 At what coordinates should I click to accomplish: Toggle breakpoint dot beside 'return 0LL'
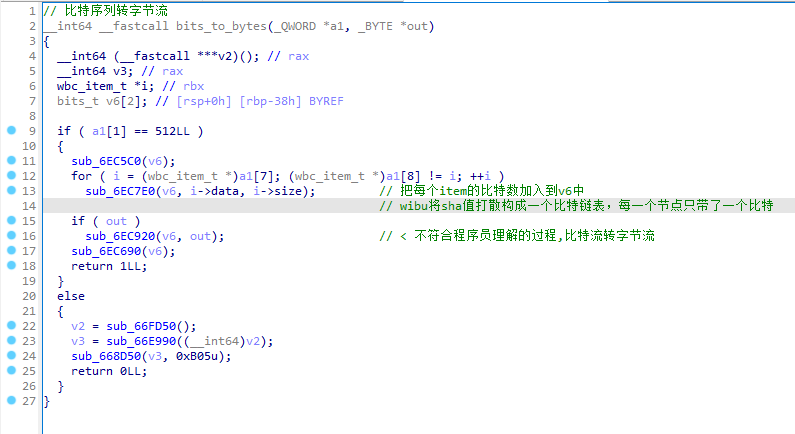point(11,370)
